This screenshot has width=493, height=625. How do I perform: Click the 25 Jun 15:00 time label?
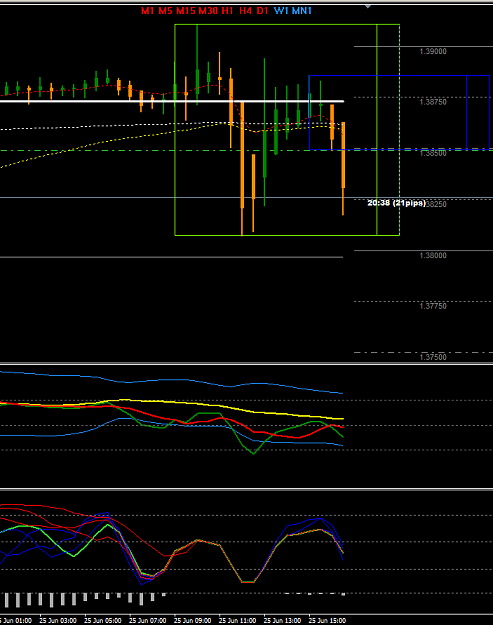pos(327,621)
